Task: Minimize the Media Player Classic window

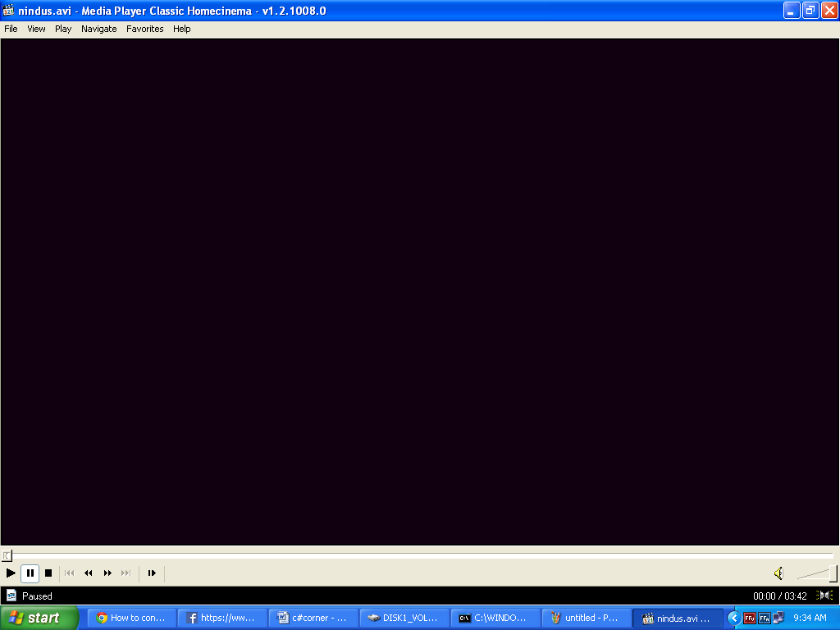Action: (792, 10)
